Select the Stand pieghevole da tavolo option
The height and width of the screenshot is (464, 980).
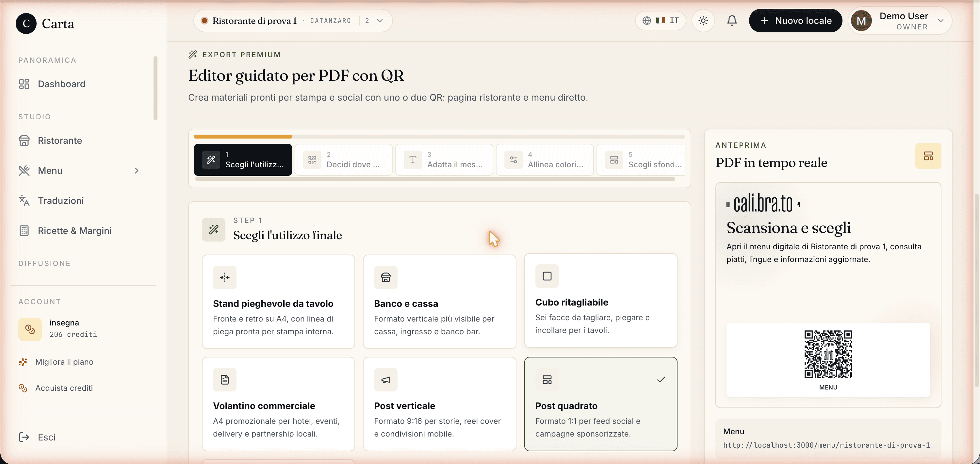coord(278,302)
